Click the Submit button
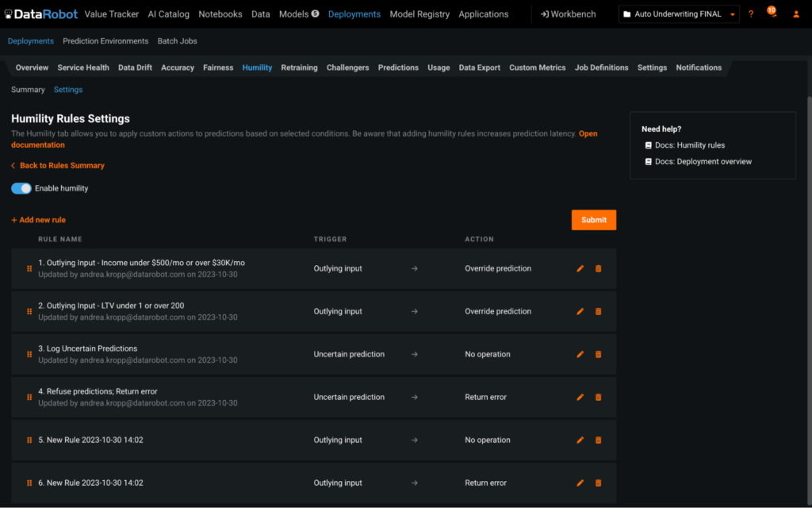Viewport: 812px width, 508px height. coord(593,221)
